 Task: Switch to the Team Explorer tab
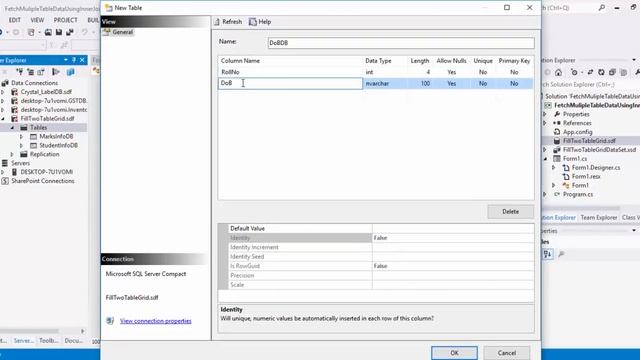[x=598, y=218]
